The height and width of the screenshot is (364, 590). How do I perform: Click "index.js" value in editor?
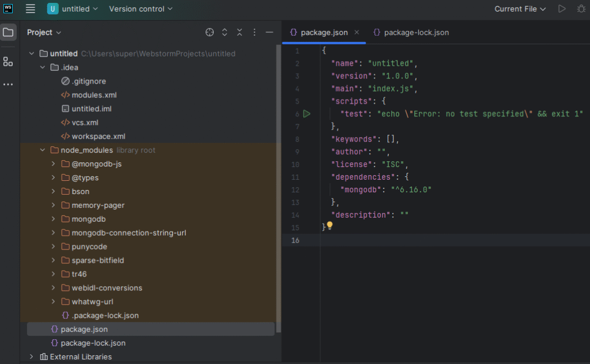(390, 89)
